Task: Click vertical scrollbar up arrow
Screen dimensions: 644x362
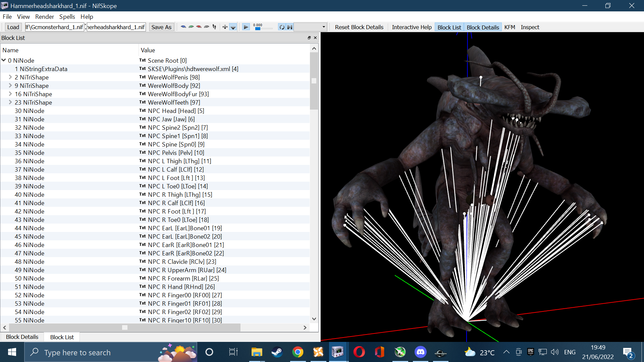Action: 314,49
